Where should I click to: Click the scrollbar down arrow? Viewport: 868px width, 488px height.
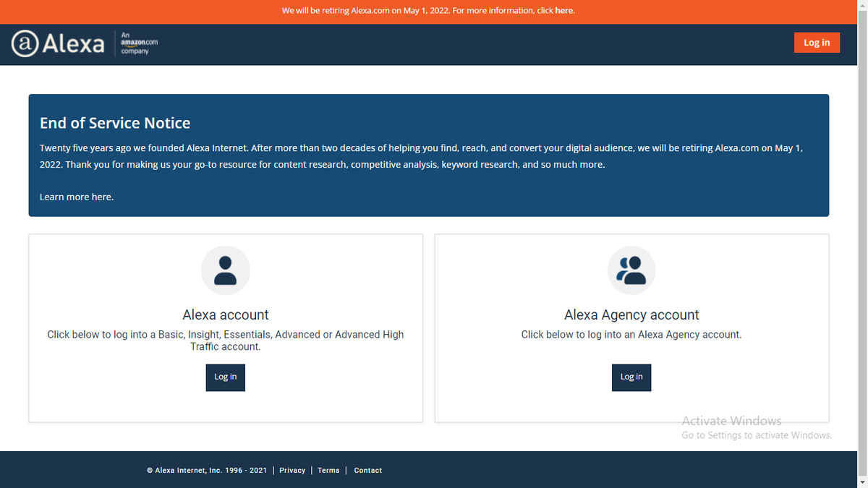(862, 481)
